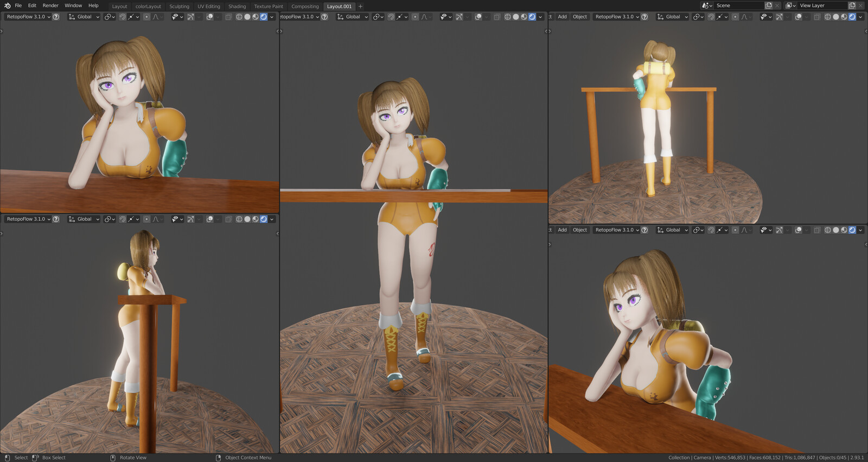Click the Verts:546,853 statistics text
The height and width of the screenshot is (462, 868).
[730, 458]
